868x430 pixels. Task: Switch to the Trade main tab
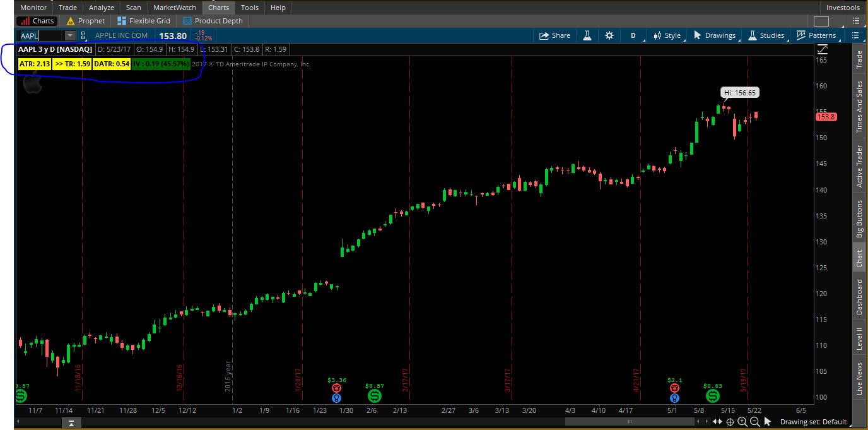tap(67, 8)
